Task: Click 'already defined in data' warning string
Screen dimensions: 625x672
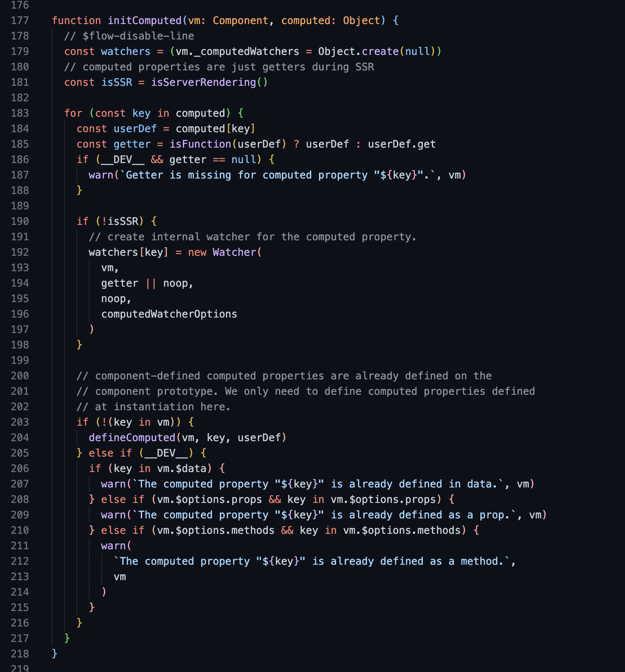Action: [x=318, y=484]
